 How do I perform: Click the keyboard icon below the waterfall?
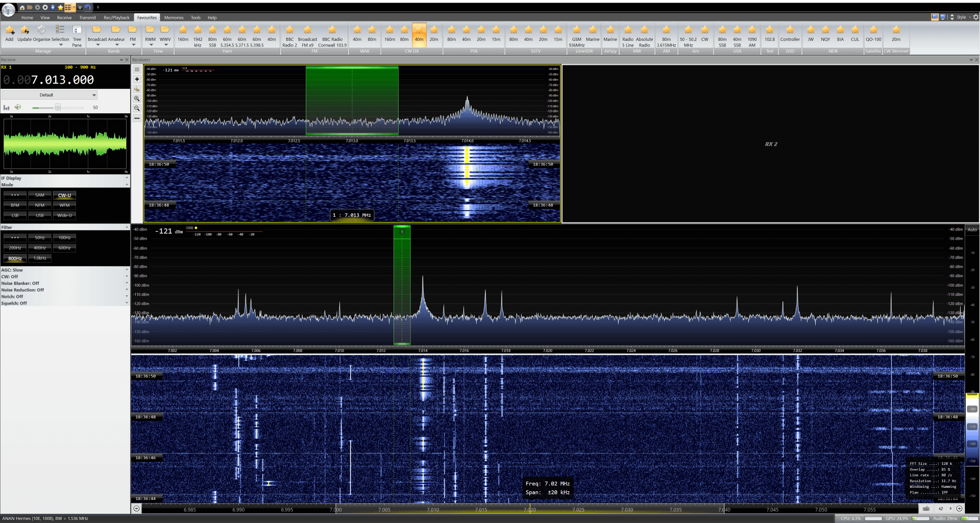click(x=926, y=509)
